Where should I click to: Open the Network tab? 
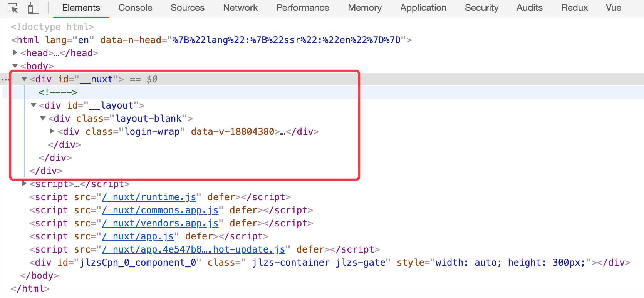(240, 8)
